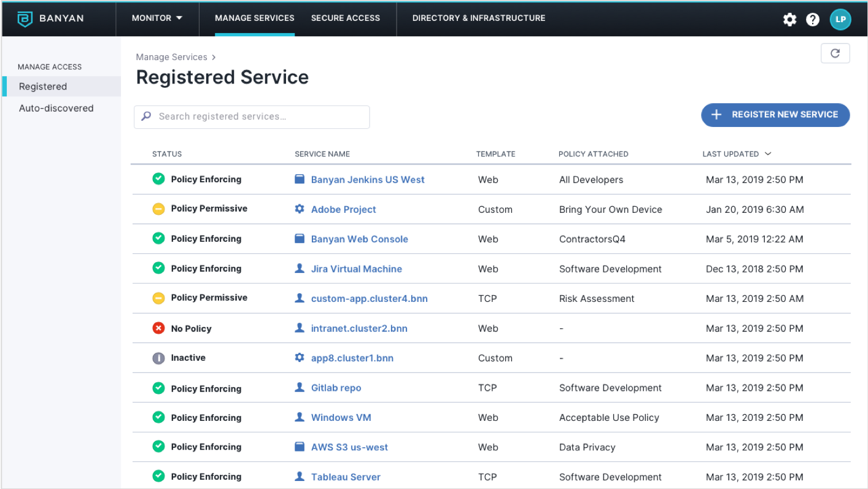868x489 pixels.
Task: Click red No Policy icon for intranet.cluster2.bnn
Action: tap(158, 328)
